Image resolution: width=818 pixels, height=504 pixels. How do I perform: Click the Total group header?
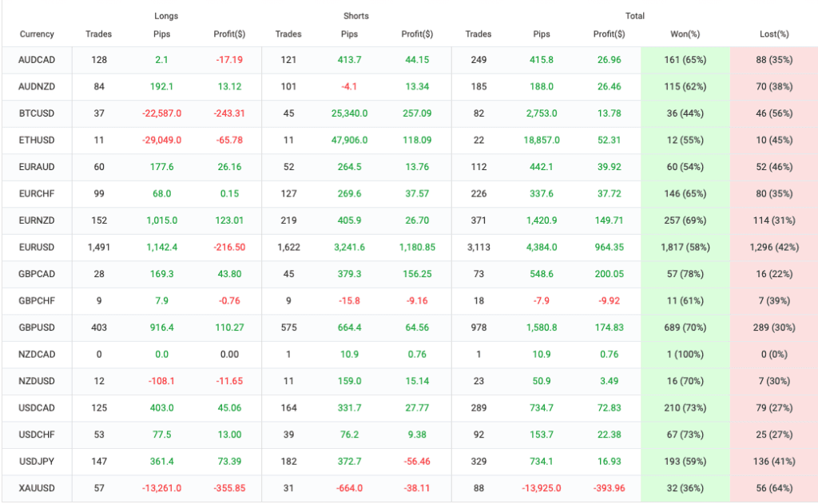(x=634, y=16)
